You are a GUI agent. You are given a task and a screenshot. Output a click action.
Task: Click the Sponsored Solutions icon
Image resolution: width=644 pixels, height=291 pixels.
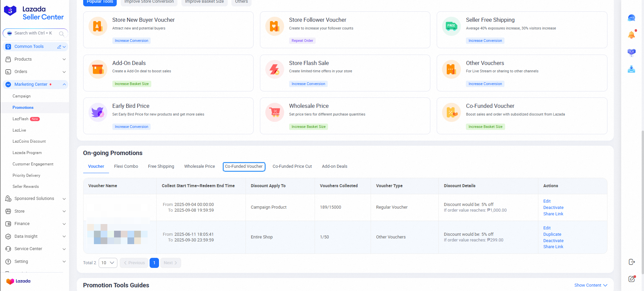click(x=8, y=199)
